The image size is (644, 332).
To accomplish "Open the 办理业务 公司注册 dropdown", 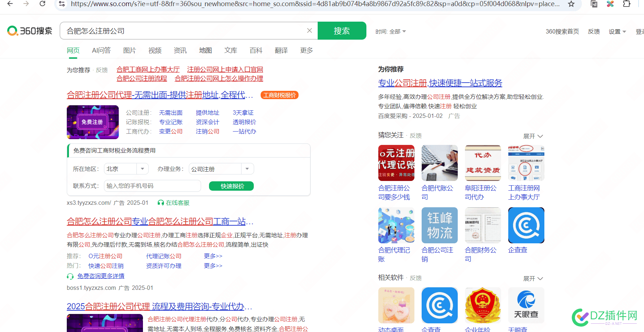I will tap(221, 169).
